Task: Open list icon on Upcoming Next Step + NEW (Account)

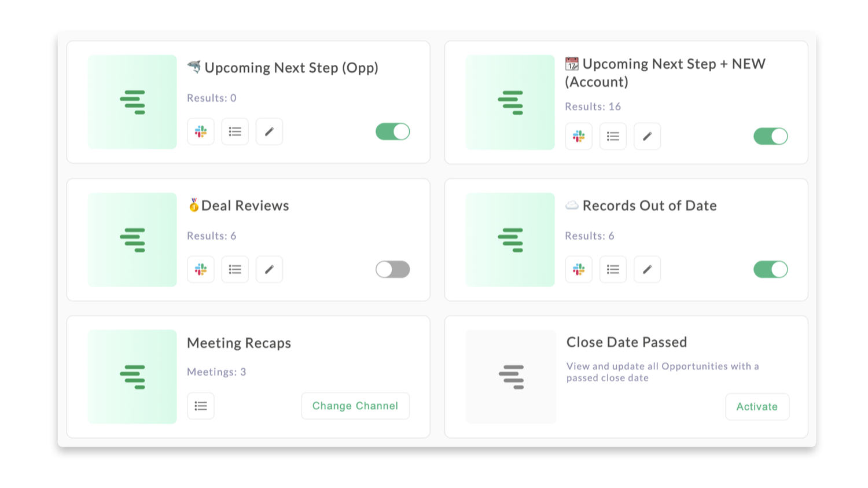Action: pos(613,137)
